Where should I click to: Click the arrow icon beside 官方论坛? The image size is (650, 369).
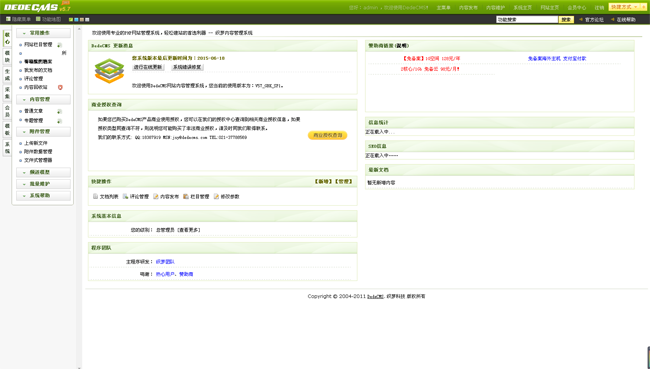(581, 19)
